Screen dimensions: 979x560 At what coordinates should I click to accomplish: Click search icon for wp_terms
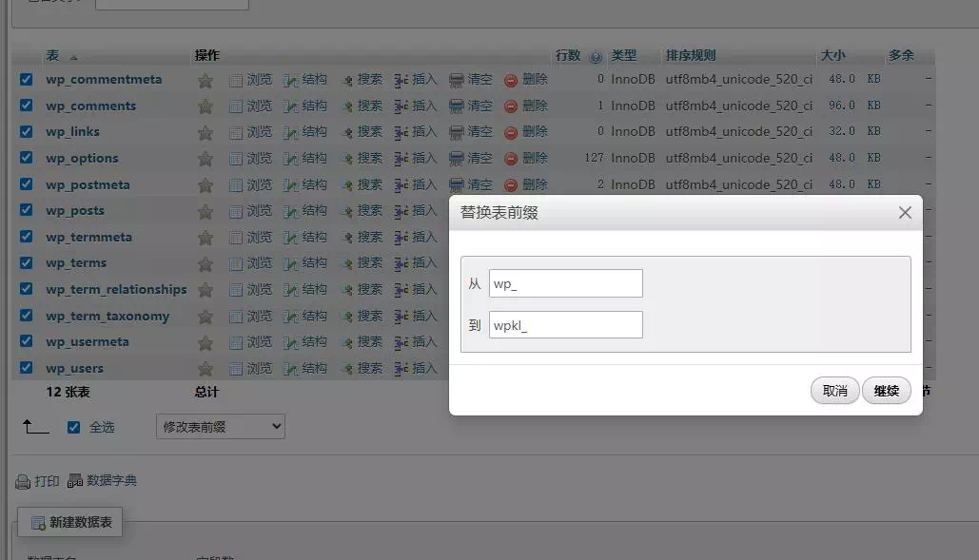coord(347,264)
